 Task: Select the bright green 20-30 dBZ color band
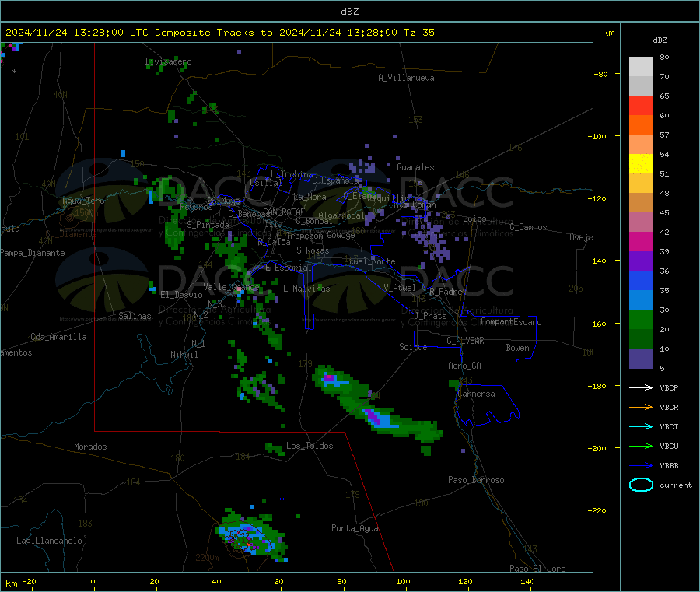click(x=641, y=319)
